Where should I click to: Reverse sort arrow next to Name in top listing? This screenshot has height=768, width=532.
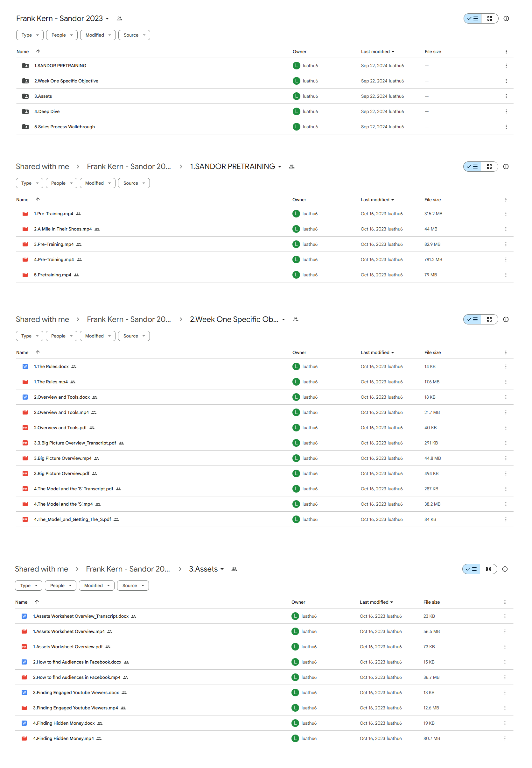[38, 51]
